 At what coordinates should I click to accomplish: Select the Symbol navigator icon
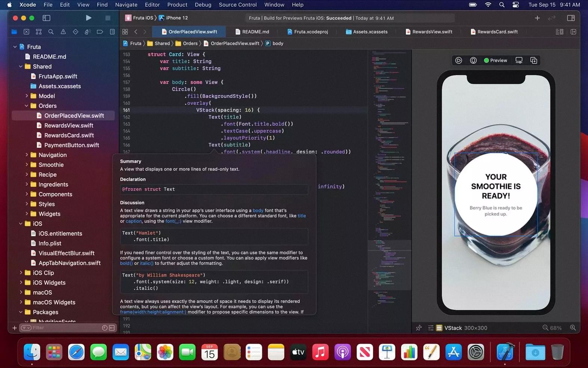[x=39, y=32]
